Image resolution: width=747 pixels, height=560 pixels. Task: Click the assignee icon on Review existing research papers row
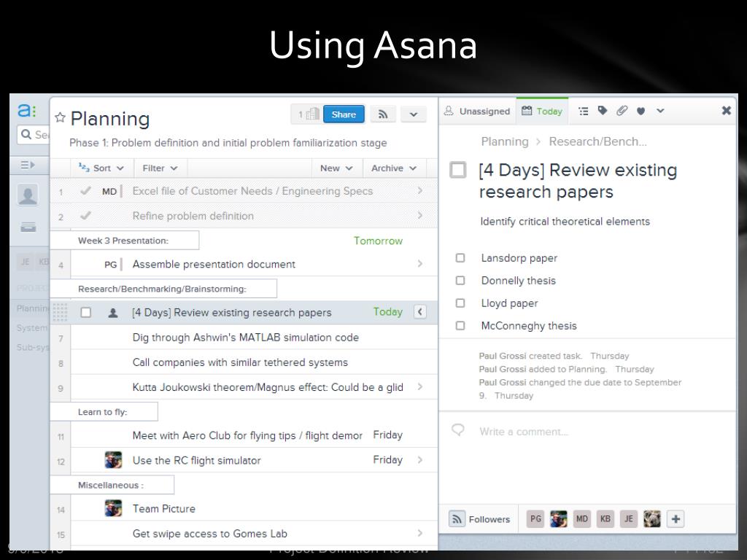pos(113,313)
